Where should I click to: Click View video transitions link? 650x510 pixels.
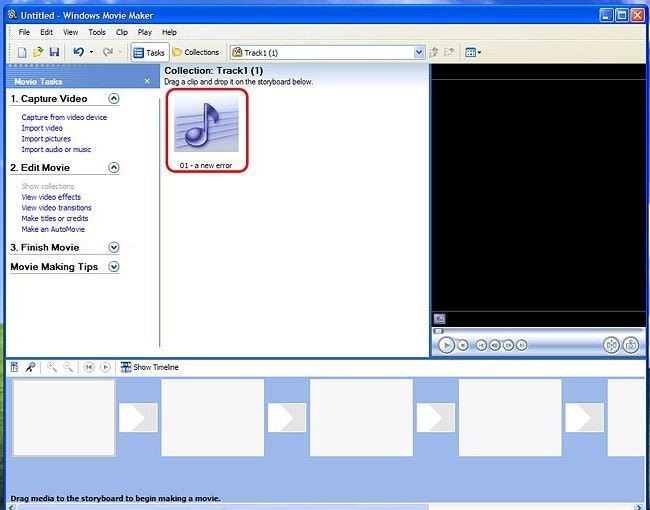[x=56, y=208]
